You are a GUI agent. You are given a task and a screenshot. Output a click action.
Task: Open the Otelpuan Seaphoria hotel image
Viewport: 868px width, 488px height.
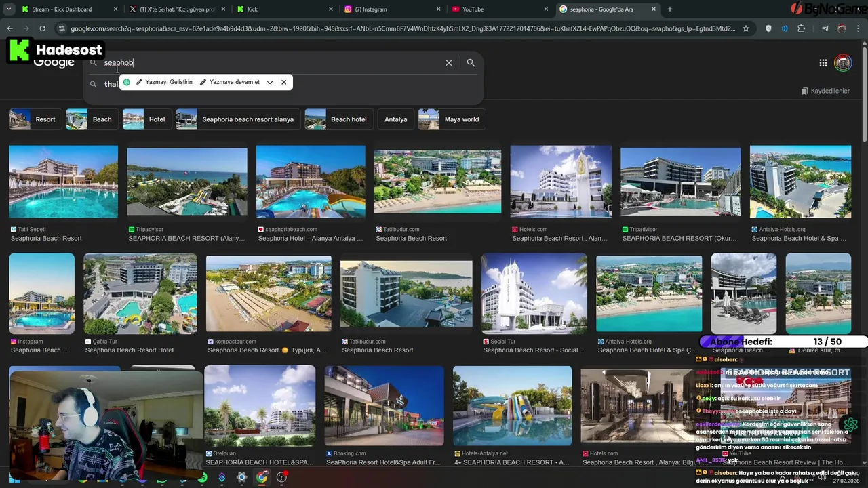click(260, 405)
